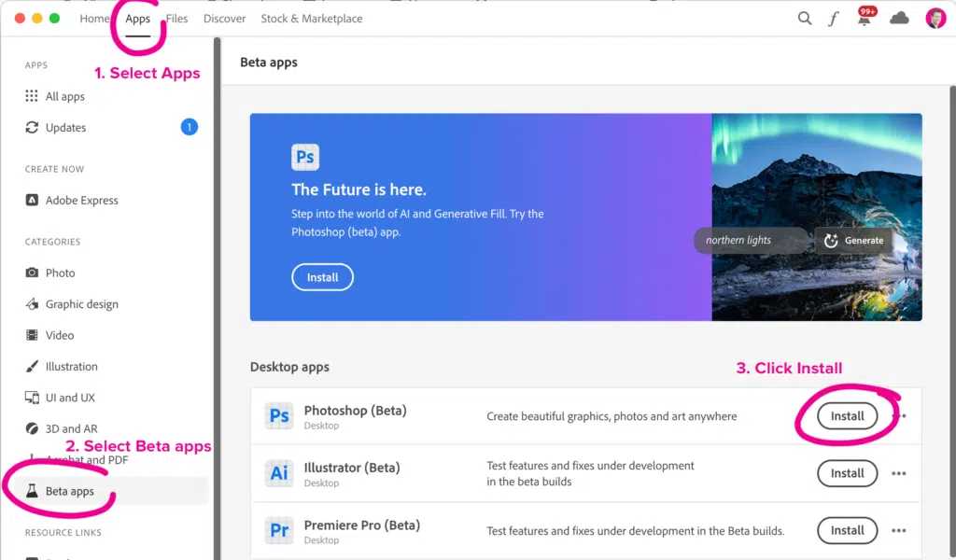This screenshot has height=560, width=956.
Task: Select the Illustrator (Beta) Ai app icon
Action: 279,472
